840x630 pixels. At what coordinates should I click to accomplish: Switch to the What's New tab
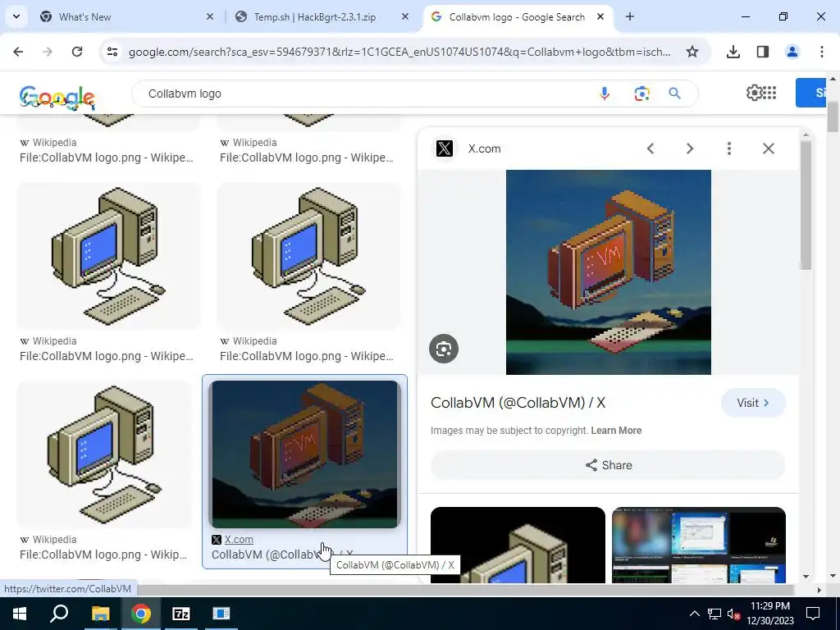click(127, 16)
